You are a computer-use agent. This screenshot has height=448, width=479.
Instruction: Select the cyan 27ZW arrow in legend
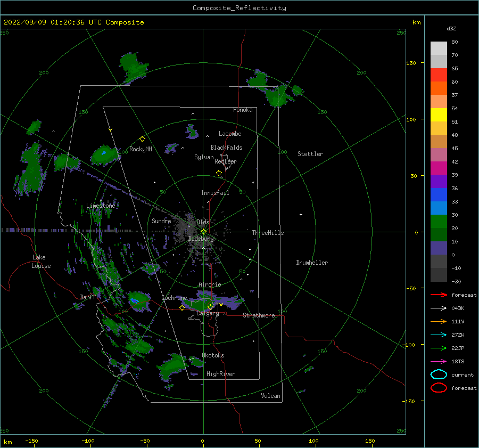439,335
